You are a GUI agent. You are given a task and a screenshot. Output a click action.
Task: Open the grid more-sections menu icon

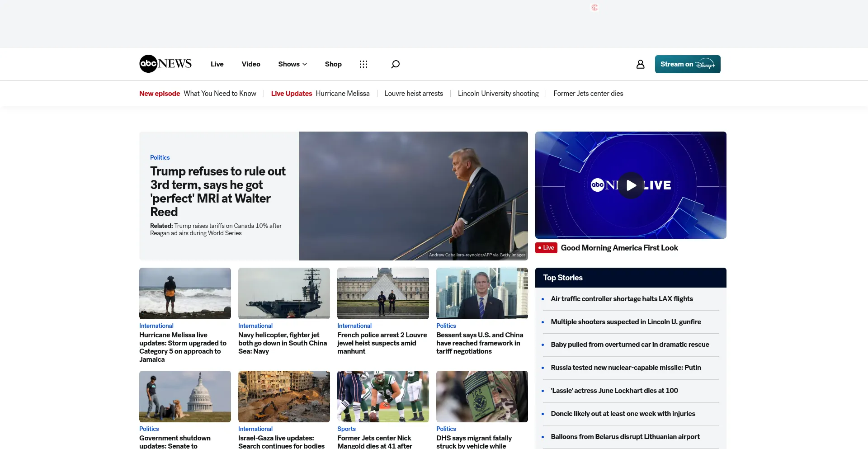coord(363,64)
